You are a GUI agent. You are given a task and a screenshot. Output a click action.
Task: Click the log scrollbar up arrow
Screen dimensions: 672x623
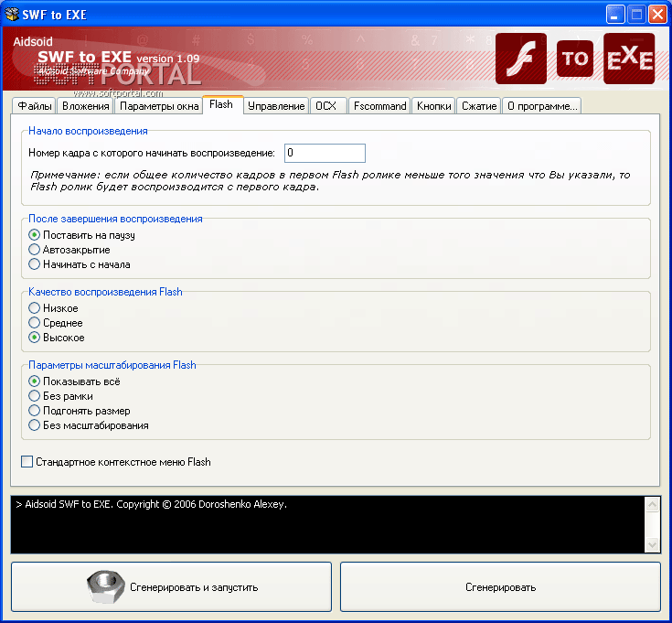[652, 504]
